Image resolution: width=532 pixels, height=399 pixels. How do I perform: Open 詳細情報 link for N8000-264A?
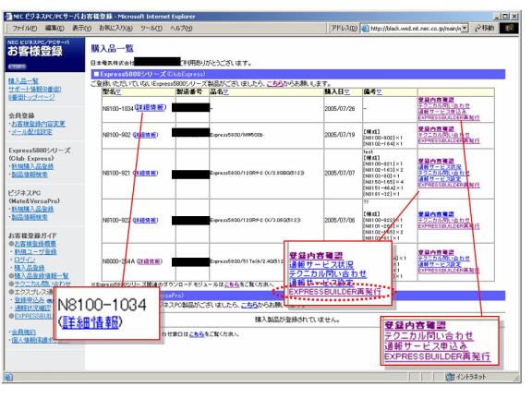pyautogui.click(x=150, y=261)
